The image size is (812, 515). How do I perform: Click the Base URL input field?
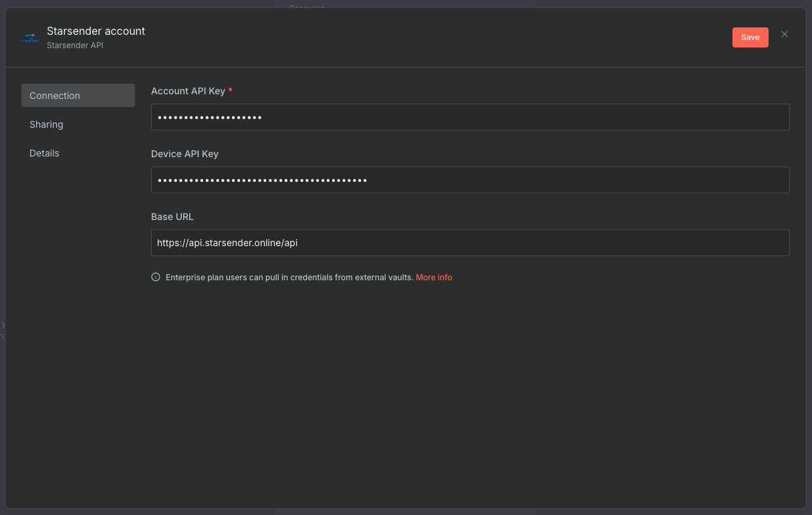tap(470, 243)
